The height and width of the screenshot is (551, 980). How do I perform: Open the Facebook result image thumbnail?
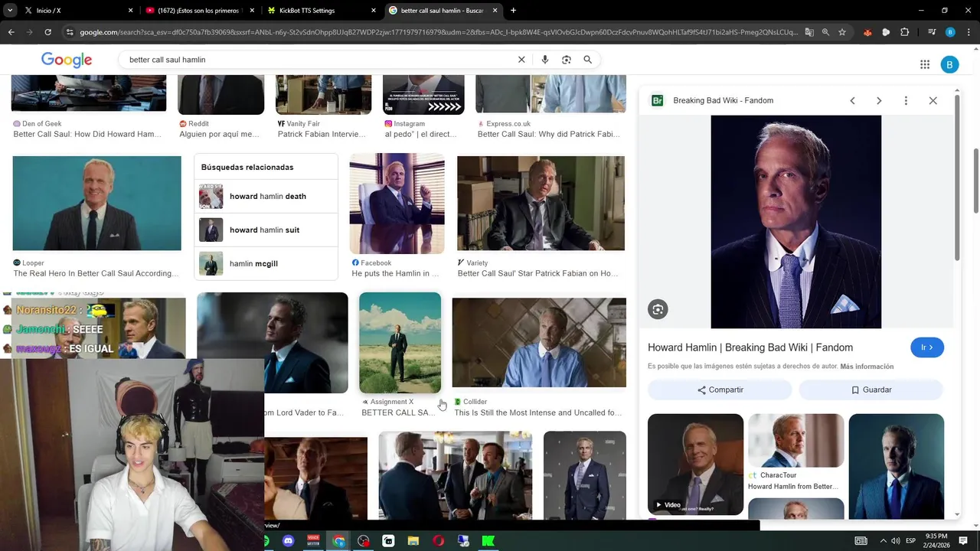tap(397, 204)
